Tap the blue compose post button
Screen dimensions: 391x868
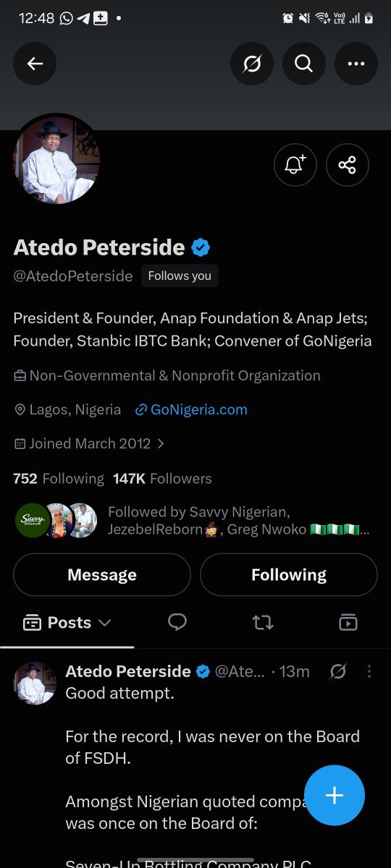click(x=335, y=795)
